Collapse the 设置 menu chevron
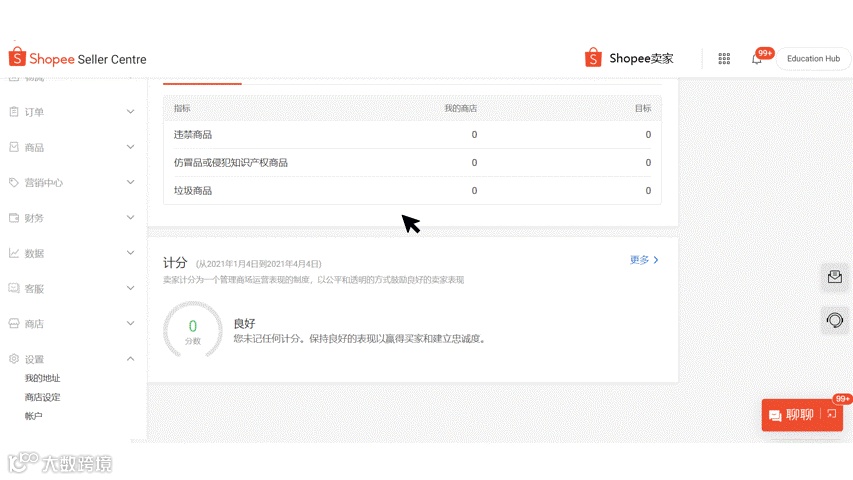Screen dimensions: 853x480 (131, 359)
